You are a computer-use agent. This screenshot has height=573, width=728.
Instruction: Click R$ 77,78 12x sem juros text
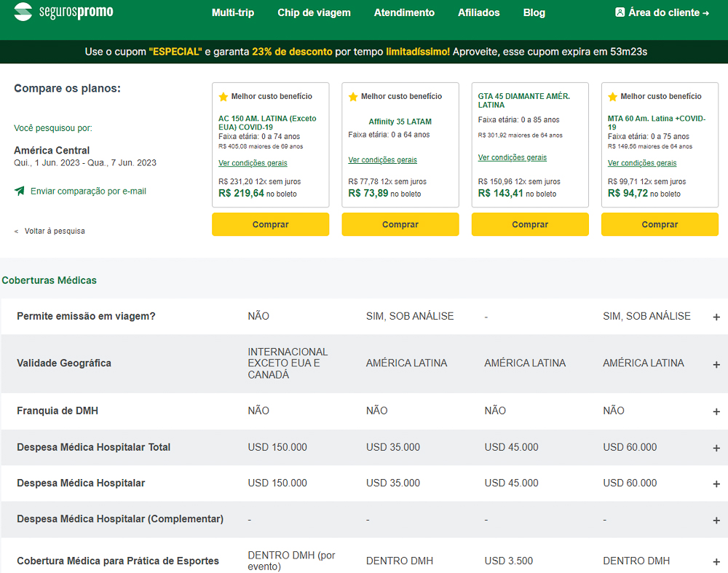pos(387,181)
